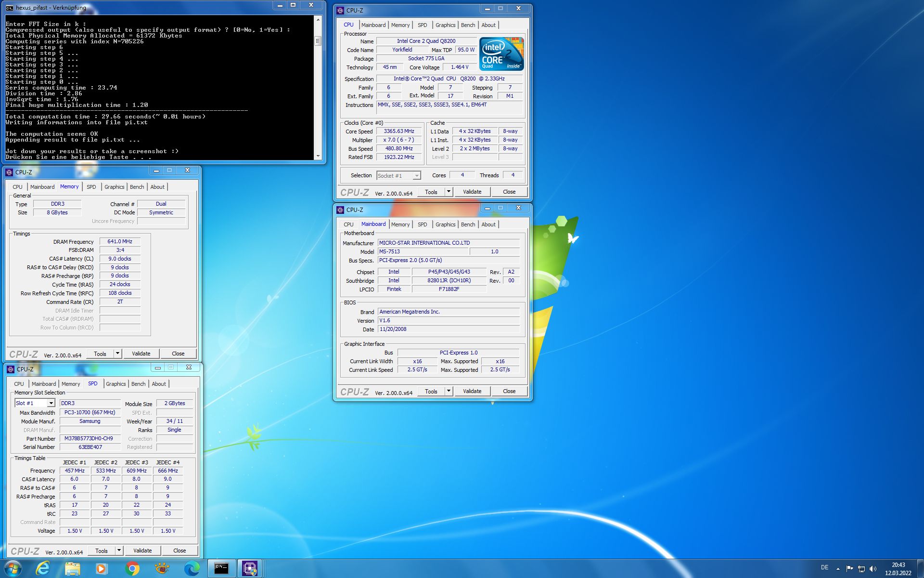Expand Tools arrow in Mainboard CPU-Z window
The height and width of the screenshot is (578, 924).
[x=449, y=391]
